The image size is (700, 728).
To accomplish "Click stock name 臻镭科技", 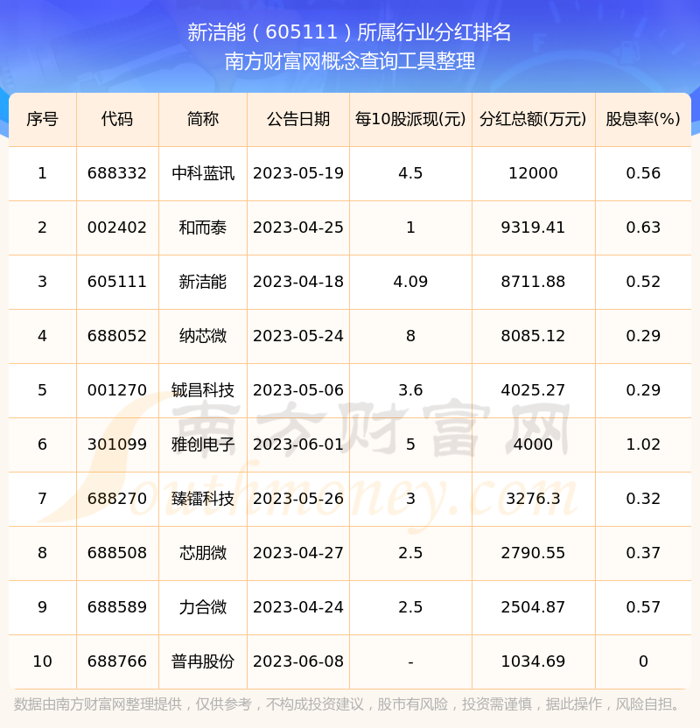I will 202,499.
